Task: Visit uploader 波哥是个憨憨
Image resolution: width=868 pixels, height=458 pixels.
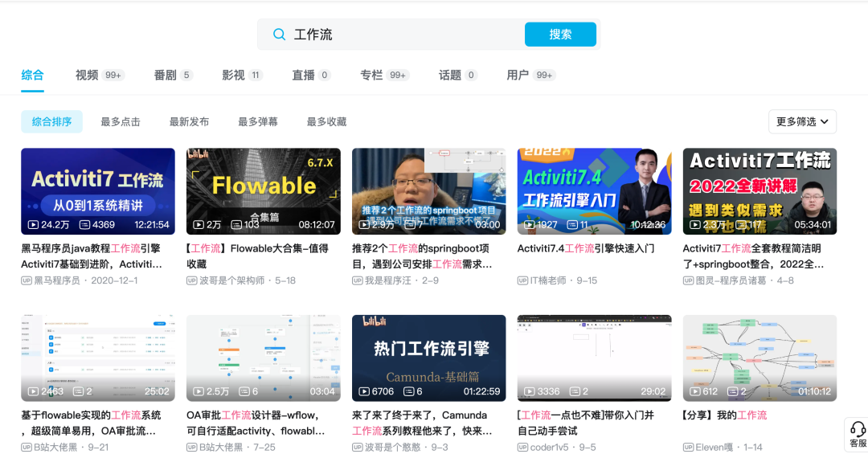Action: coord(392,447)
